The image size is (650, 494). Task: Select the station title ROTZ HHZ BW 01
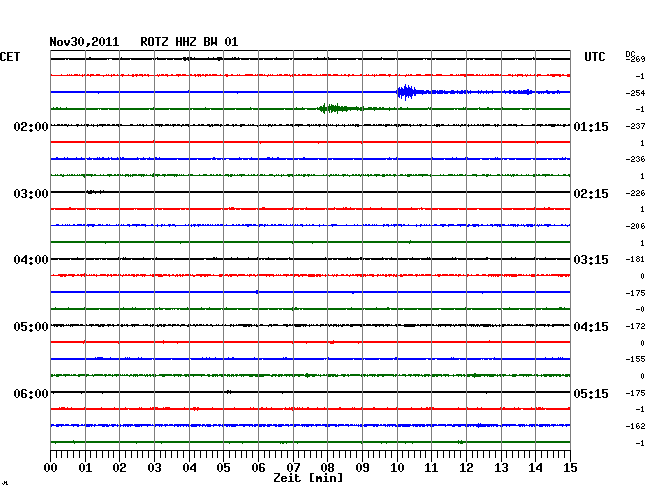(189, 42)
